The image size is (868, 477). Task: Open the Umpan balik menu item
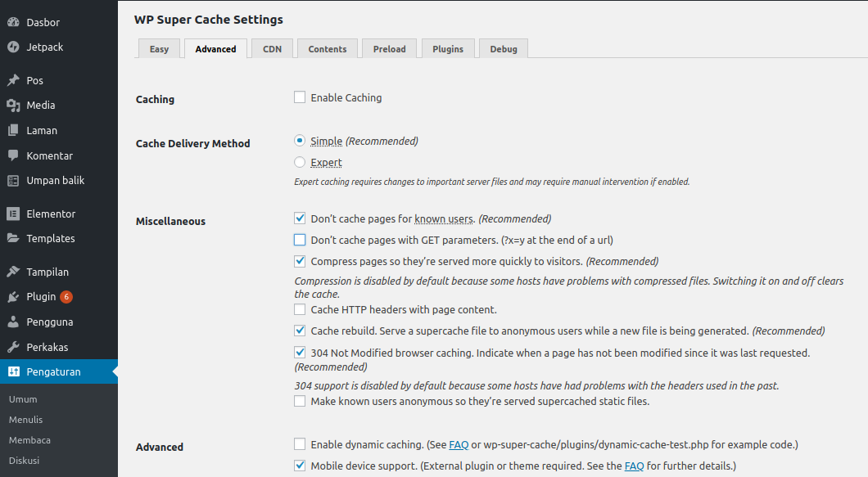click(x=59, y=180)
